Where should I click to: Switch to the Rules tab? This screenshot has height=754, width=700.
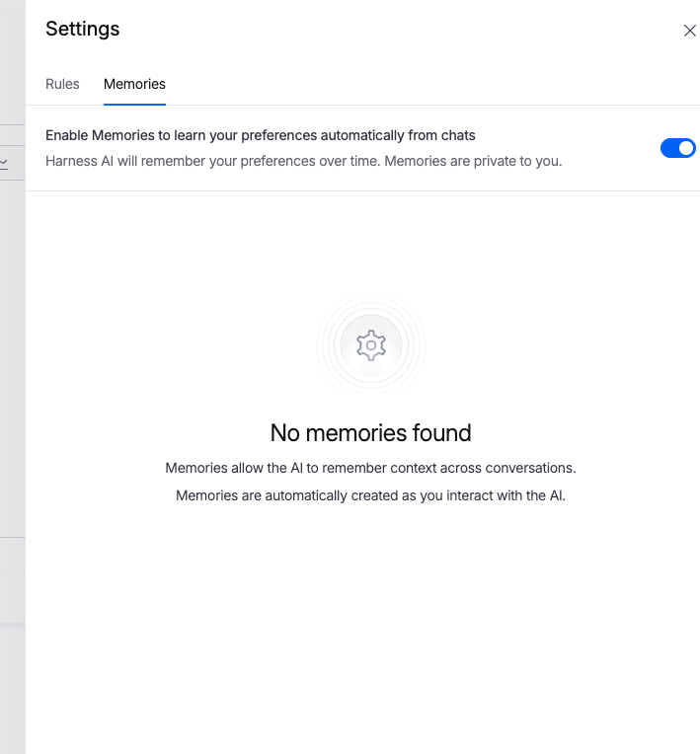click(x=62, y=84)
